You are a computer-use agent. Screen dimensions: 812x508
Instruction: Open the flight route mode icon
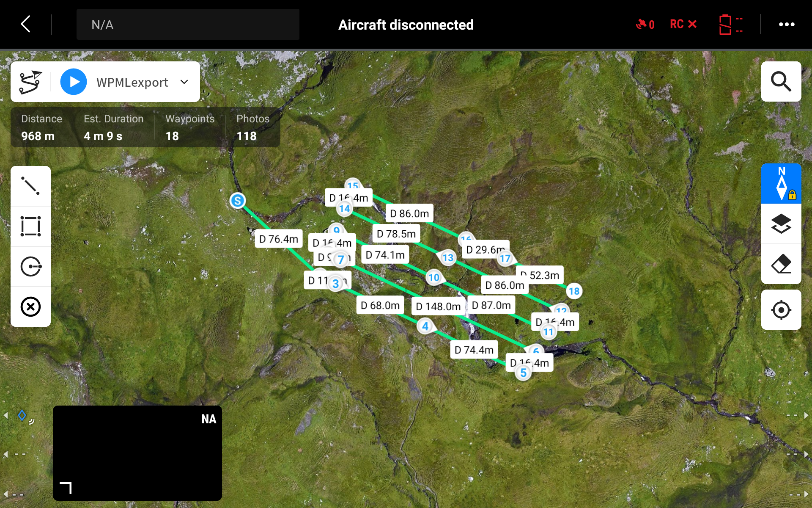point(30,82)
